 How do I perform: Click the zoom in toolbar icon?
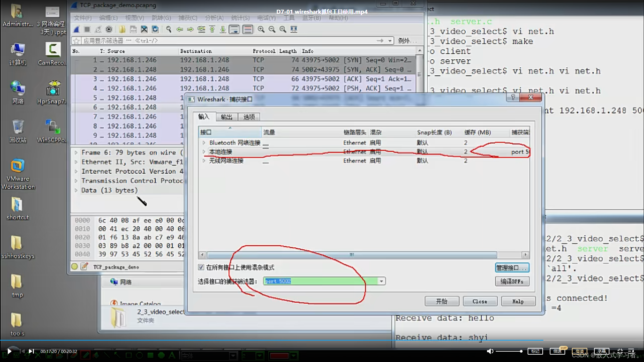[x=261, y=29]
